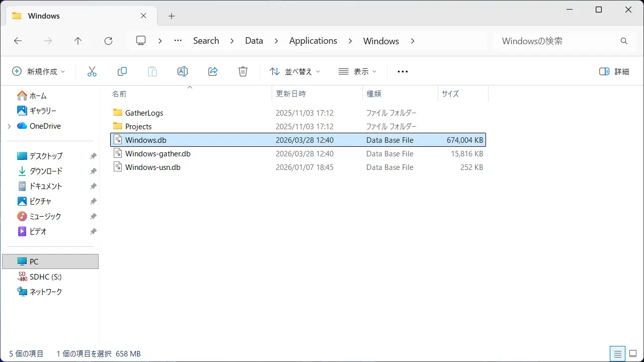Switch to large thumbnails view in status bar
644x362 pixels.
(632, 353)
